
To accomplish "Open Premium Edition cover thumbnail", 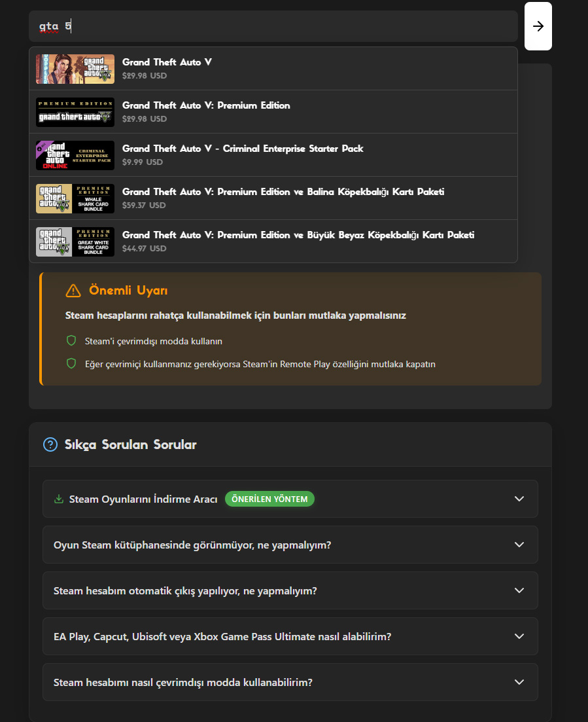I will [75, 112].
